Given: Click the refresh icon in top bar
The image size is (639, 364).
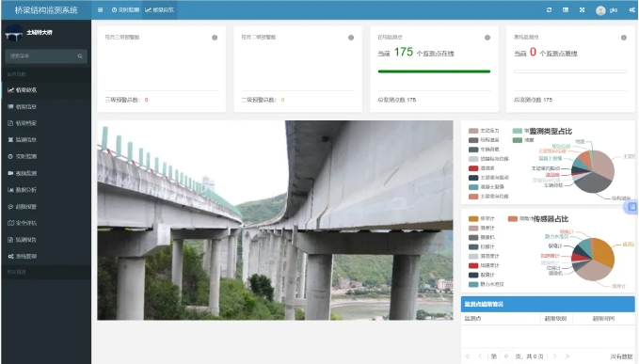Looking at the screenshot, I should (x=549, y=9).
